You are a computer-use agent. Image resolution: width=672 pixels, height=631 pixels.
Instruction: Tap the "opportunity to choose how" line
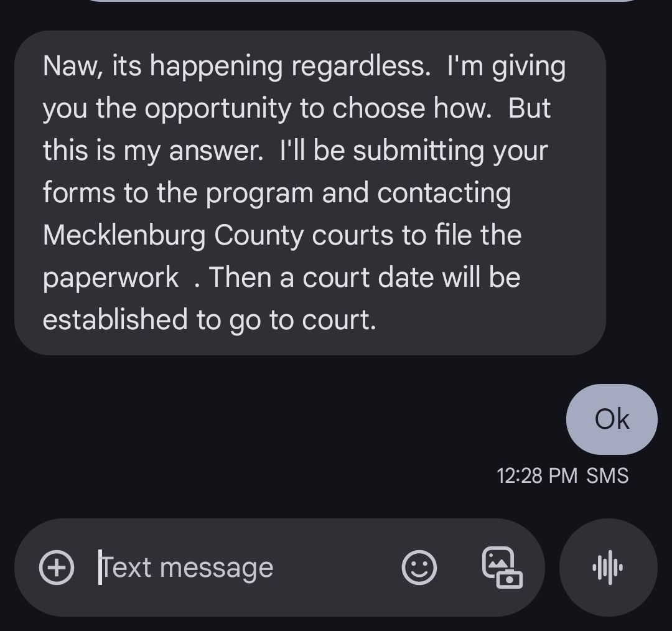tap(317, 109)
